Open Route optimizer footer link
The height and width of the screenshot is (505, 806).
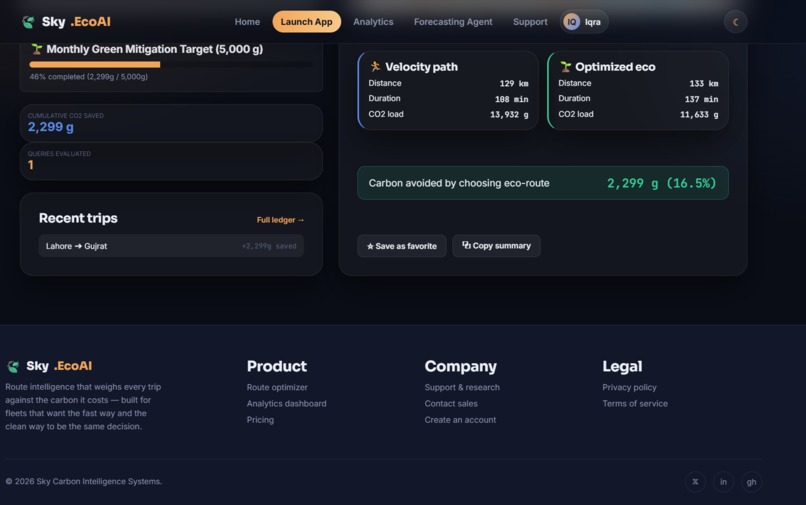[x=277, y=387]
